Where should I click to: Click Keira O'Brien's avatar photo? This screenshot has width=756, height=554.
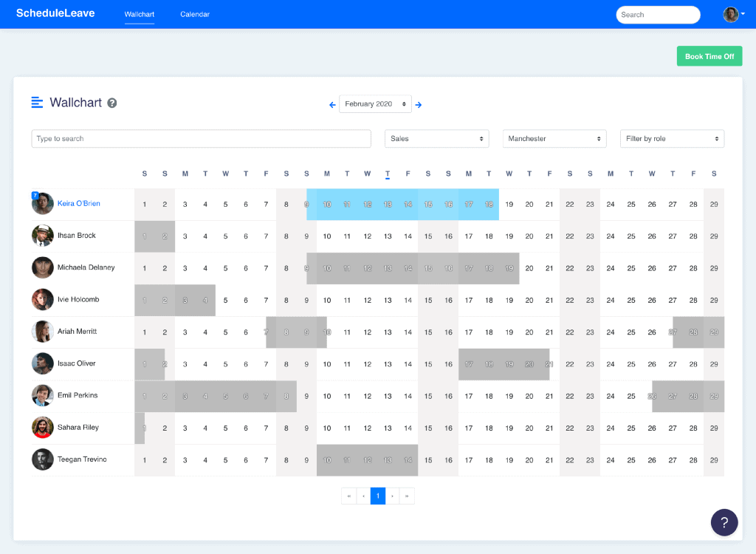point(43,204)
